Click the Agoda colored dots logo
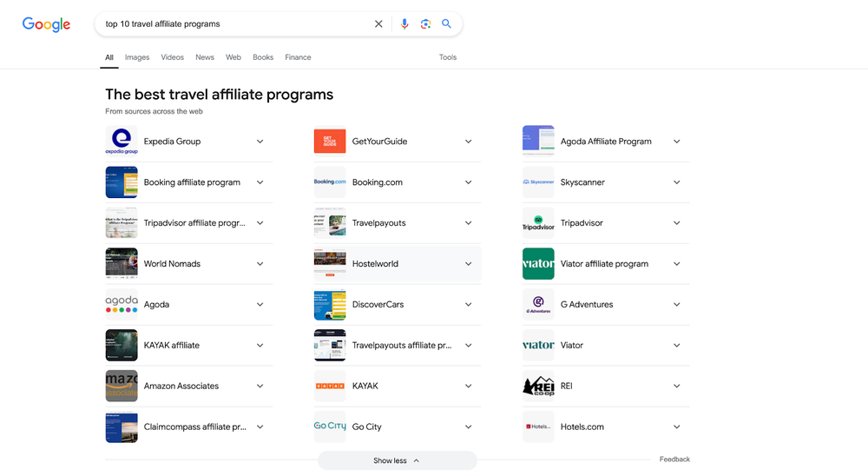This screenshot has width=868, height=476. [x=122, y=304]
